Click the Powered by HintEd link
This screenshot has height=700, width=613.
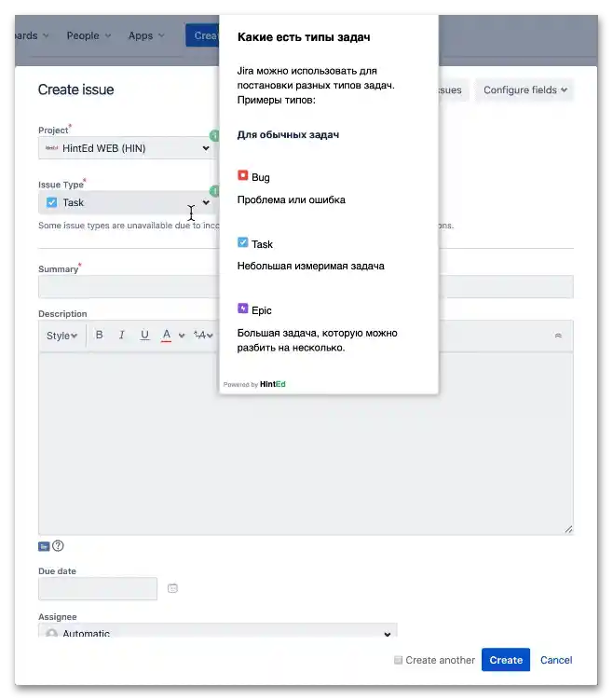pos(254,384)
